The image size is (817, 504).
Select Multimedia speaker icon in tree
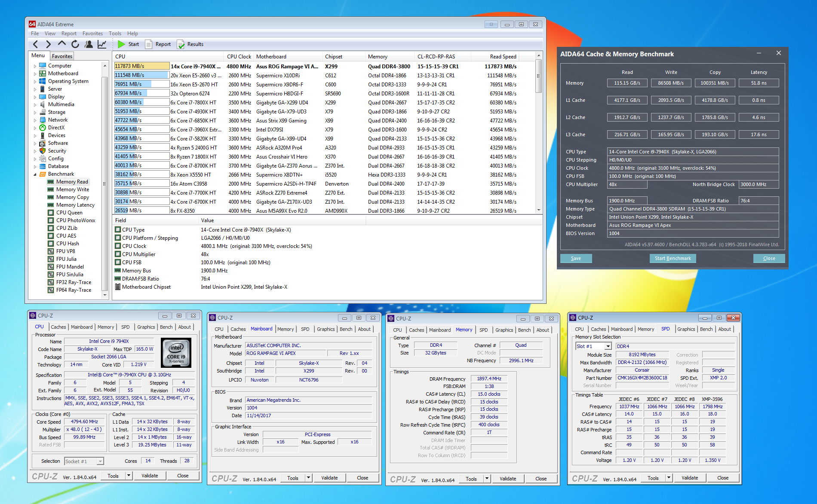43,104
